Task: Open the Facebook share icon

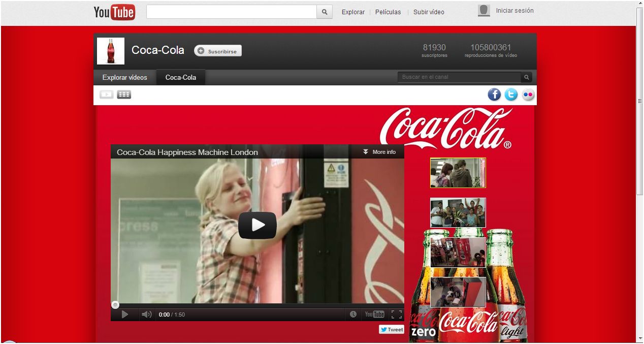Action: 494,95
